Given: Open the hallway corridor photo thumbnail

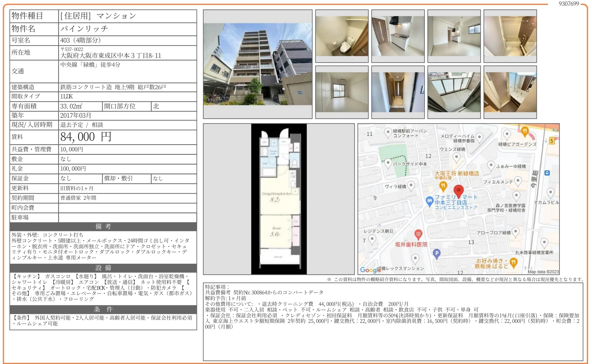Looking at the screenshot, I should 398,92.
